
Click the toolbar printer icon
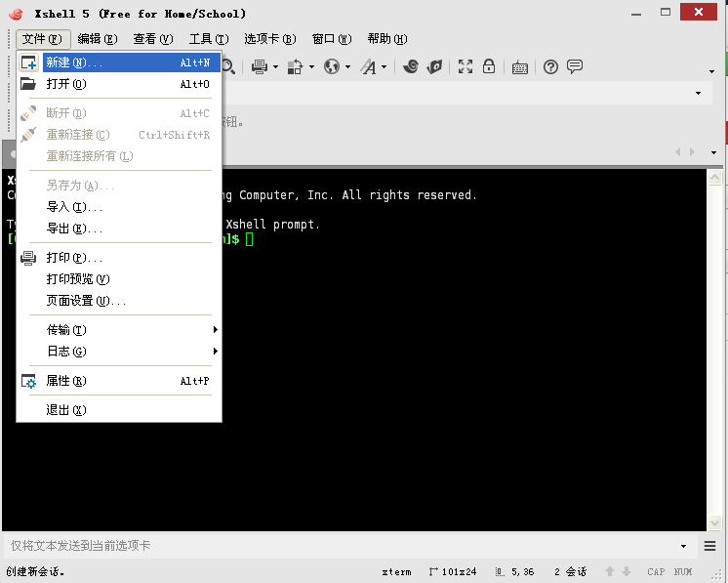coord(259,67)
